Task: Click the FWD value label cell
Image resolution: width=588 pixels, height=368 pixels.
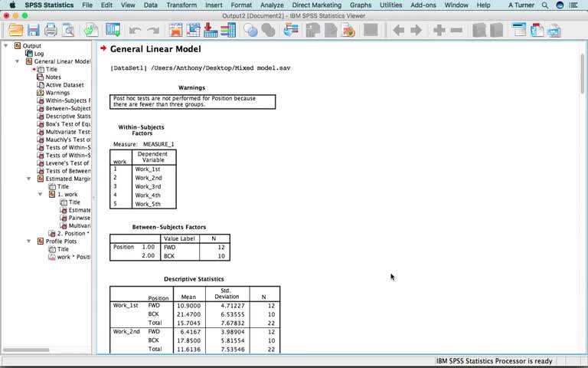Action: 169,247
